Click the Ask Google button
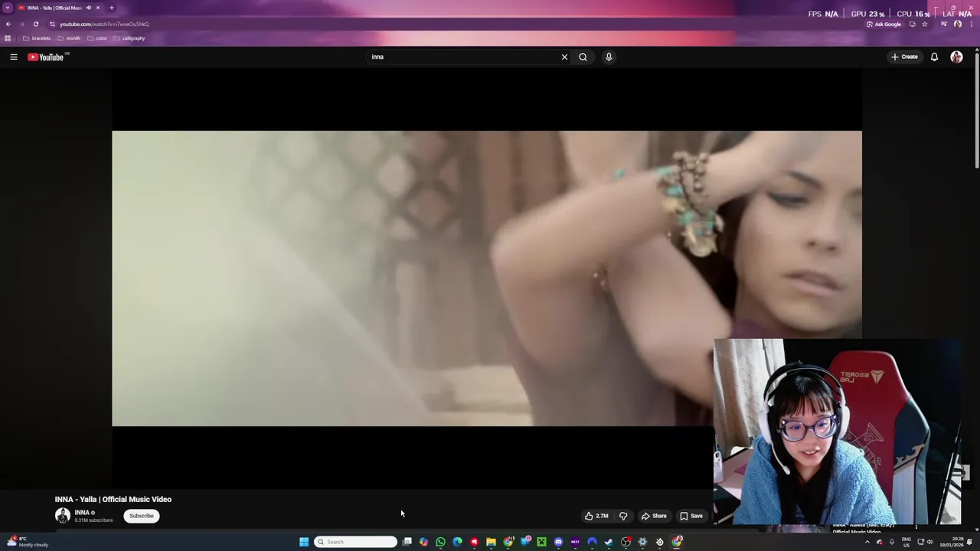Image resolution: width=980 pixels, height=551 pixels. pos(884,24)
